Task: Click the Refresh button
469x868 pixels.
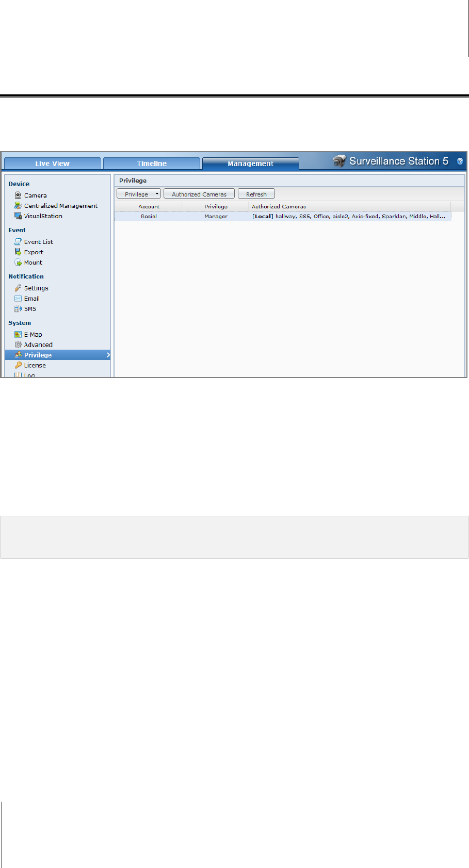Action: click(x=256, y=194)
